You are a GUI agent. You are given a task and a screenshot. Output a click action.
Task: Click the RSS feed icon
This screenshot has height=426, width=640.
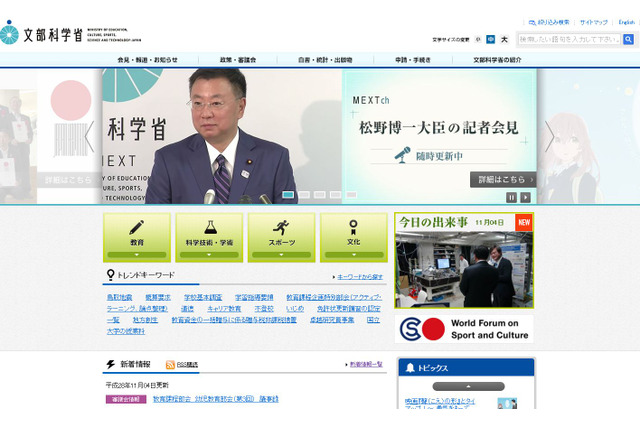170,365
